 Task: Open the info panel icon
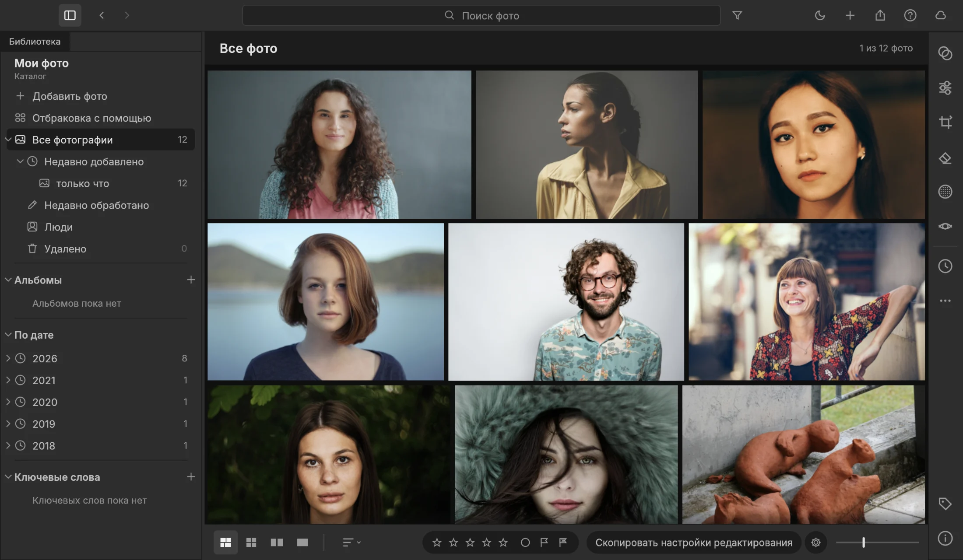[945, 538]
